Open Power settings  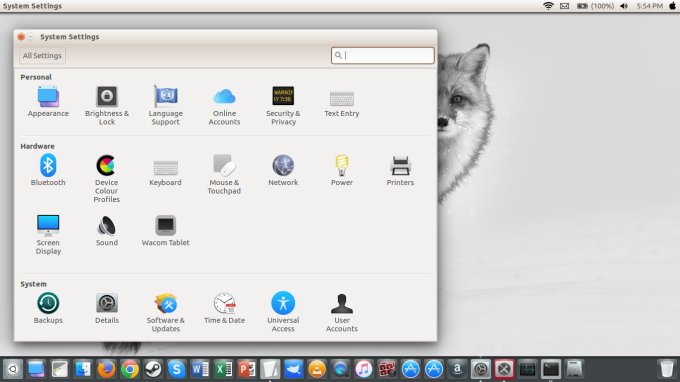pos(342,170)
